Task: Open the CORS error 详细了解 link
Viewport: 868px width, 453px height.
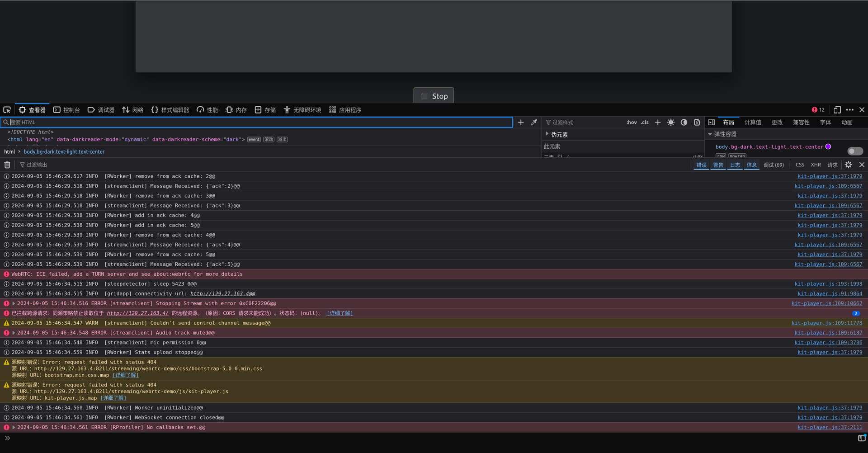Action: pos(340,313)
